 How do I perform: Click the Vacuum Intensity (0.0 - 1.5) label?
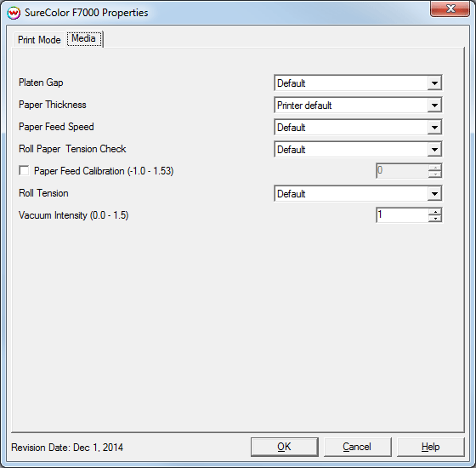(73, 215)
